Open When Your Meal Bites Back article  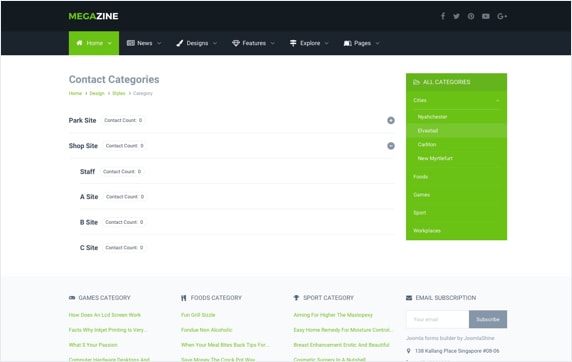pos(225,345)
